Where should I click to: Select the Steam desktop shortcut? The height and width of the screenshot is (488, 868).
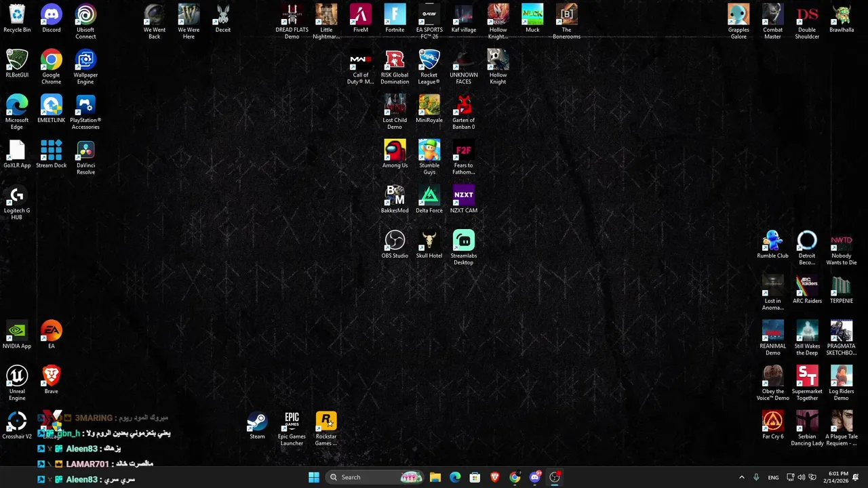[257, 425]
